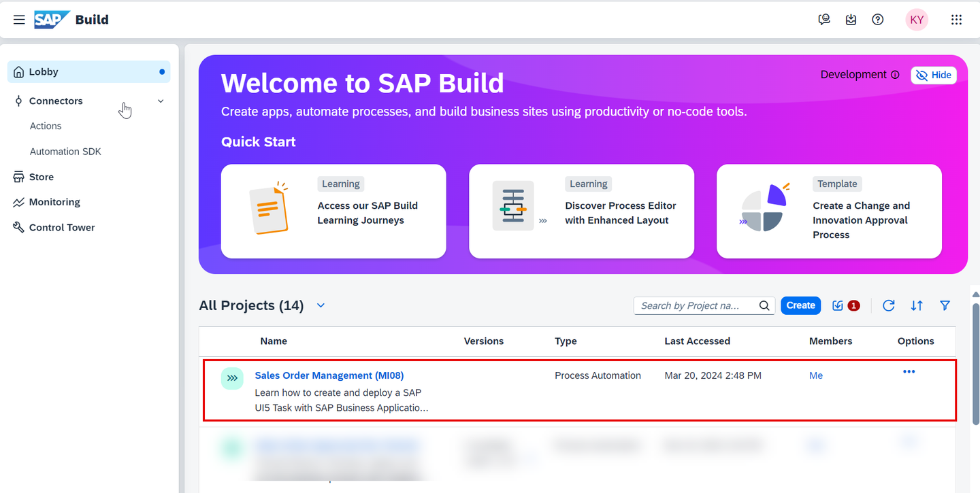The height and width of the screenshot is (493, 980).
Task: Click the Options column header
Action: click(x=915, y=341)
